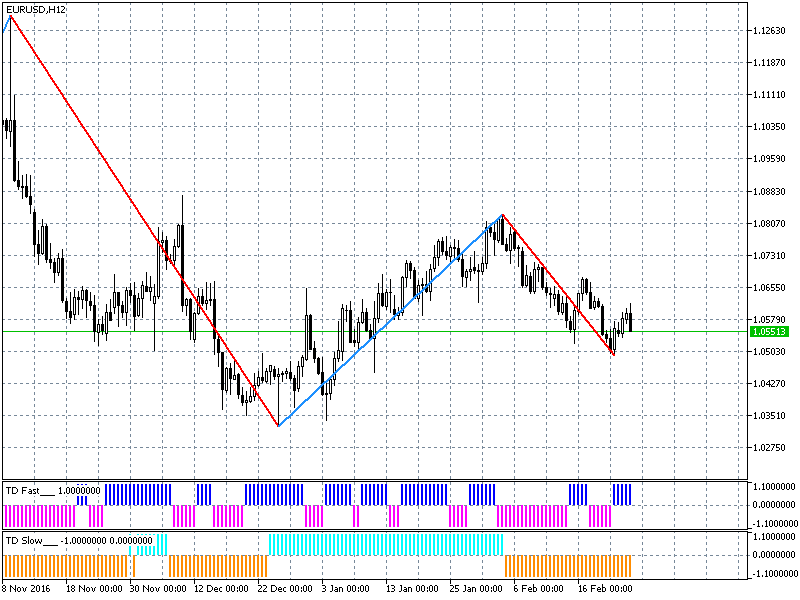Viewport: 800px width, 600px height.
Task: Select the 1.09590 price axis label
Action: (769, 159)
